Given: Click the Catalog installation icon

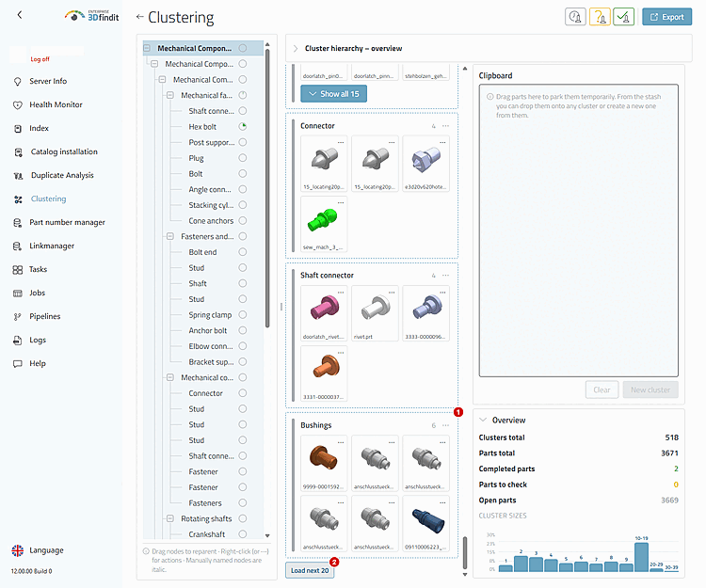Looking at the screenshot, I should (x=19, y=152).
